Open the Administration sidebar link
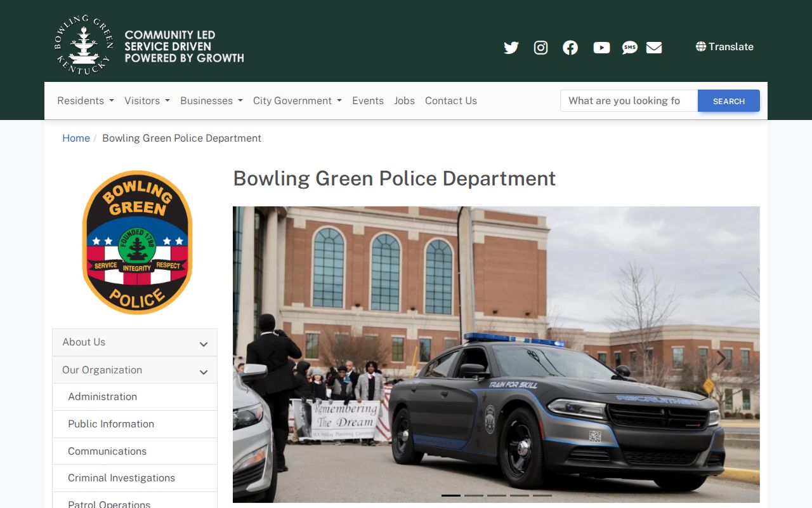Screen dimensions: 812x508 (x=134, y=397)
